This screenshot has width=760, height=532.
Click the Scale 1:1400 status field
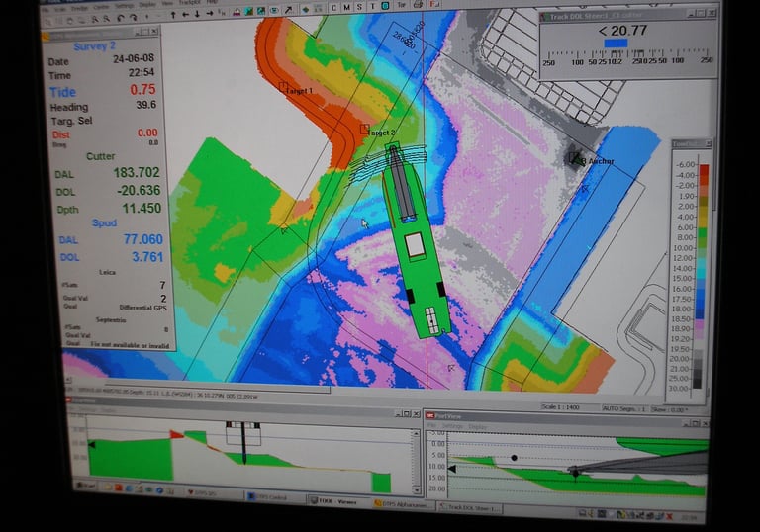[561, 407]
